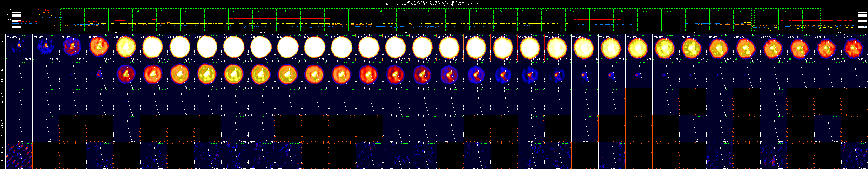Click the 'clean' algorithm label
868x169 pixels.
click(388, 4)
